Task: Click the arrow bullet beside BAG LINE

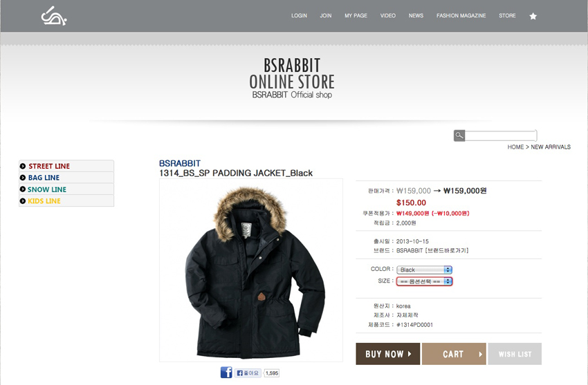Action: 23,178
